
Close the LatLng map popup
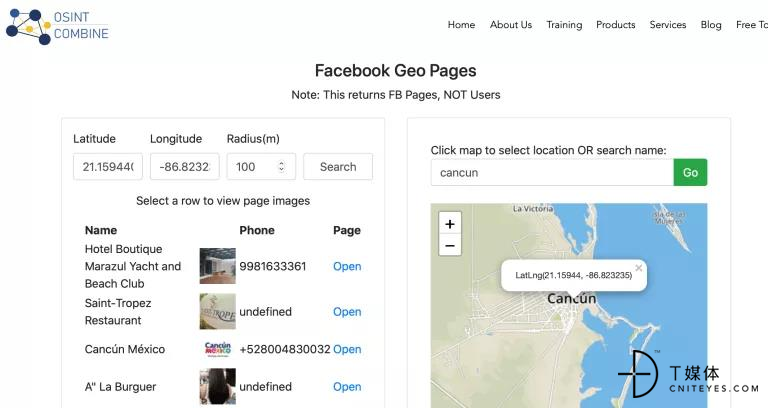pos(638,268)
